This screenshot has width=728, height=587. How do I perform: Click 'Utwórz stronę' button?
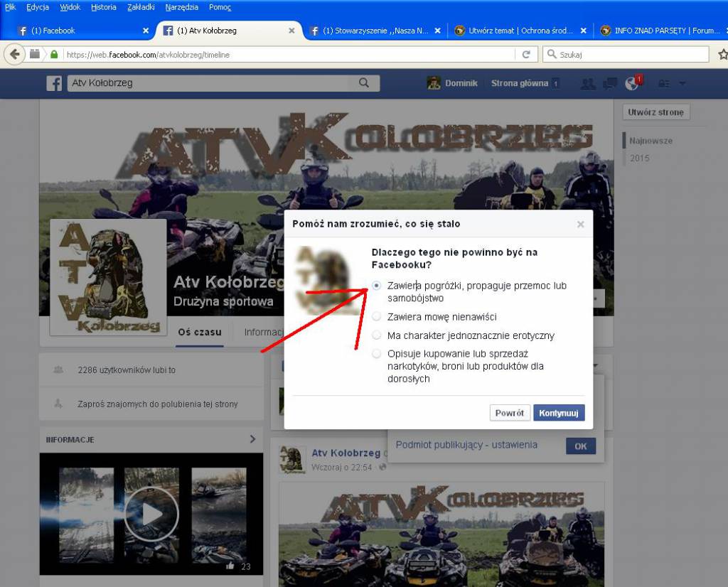point(655,112)
